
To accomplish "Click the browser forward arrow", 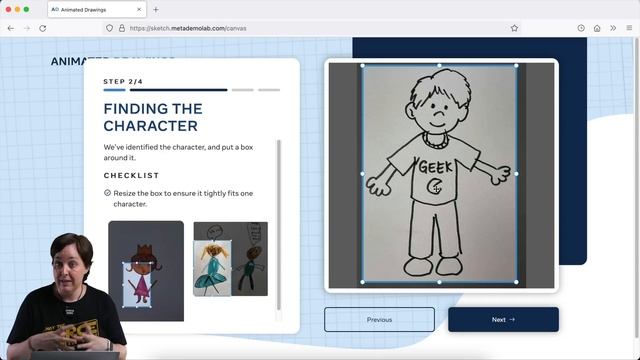I will pos(27,28).
